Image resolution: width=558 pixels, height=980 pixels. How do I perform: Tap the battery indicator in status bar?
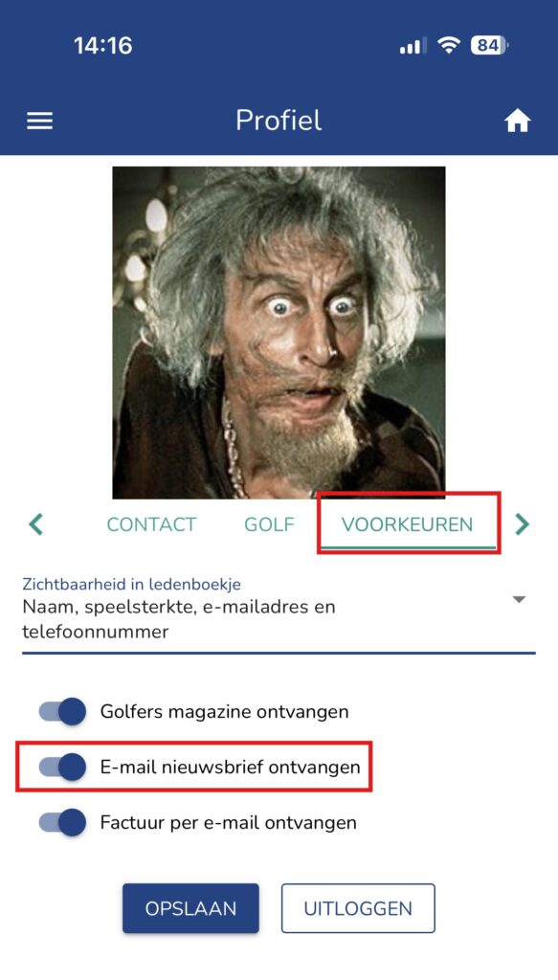point(489,45)
